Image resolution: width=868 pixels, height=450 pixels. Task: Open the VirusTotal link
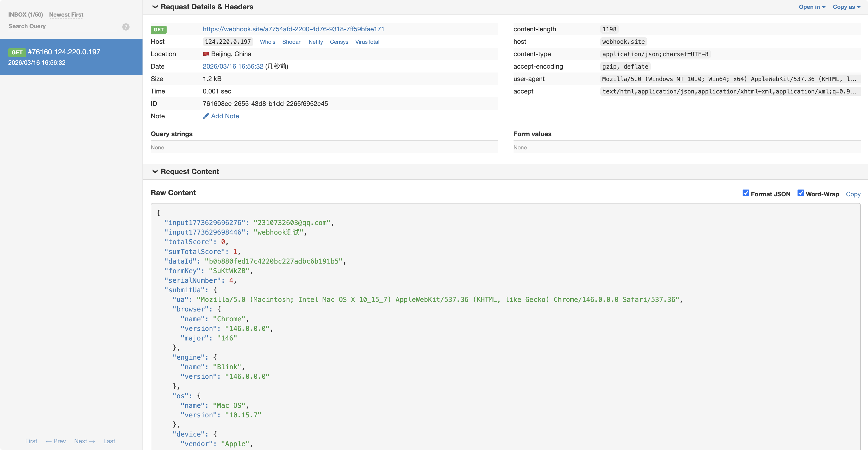[x=367, y=42]
